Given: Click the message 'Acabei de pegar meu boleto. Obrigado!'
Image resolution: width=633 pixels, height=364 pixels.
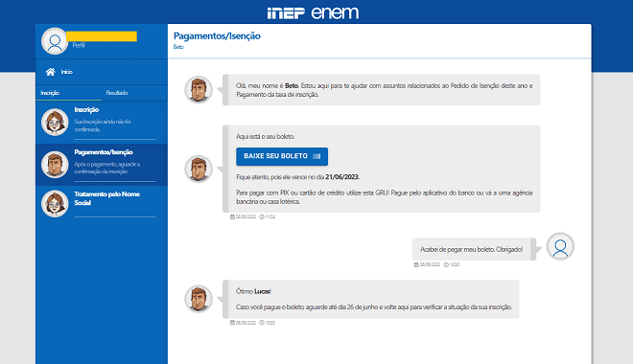Looking at the screenshot, I should click(x=472, y=249).
